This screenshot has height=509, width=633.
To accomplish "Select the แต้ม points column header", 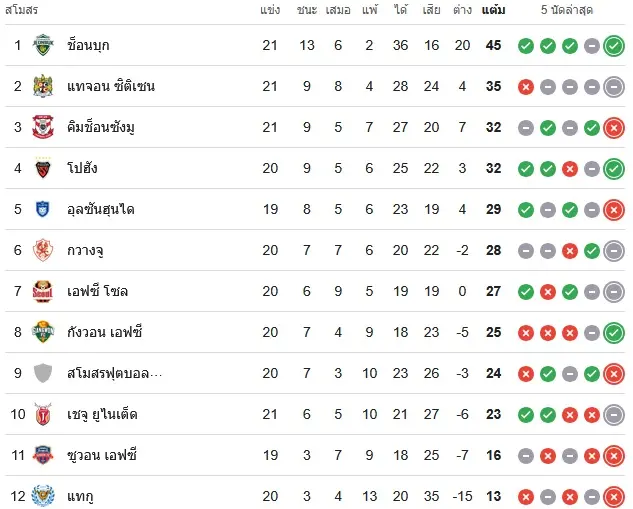I will click(493, 10).
